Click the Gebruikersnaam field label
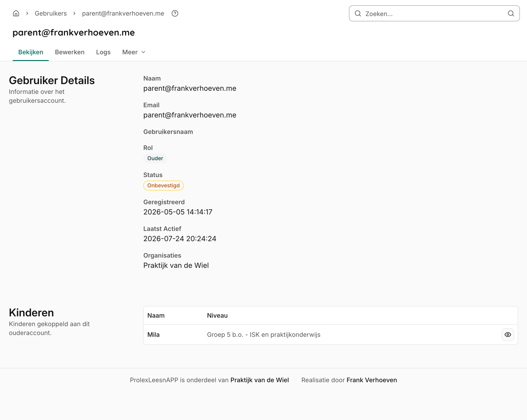 tap(168, 132)
